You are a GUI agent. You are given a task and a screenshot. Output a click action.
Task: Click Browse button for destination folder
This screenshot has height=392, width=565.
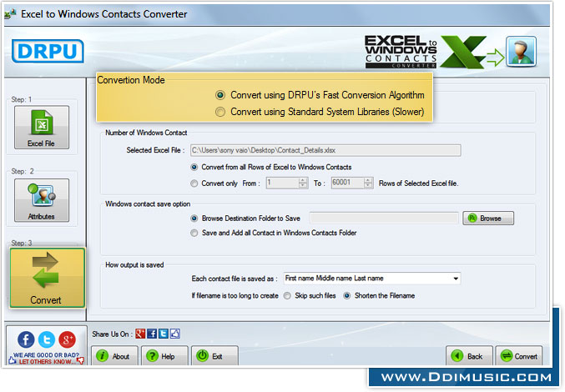488,219
